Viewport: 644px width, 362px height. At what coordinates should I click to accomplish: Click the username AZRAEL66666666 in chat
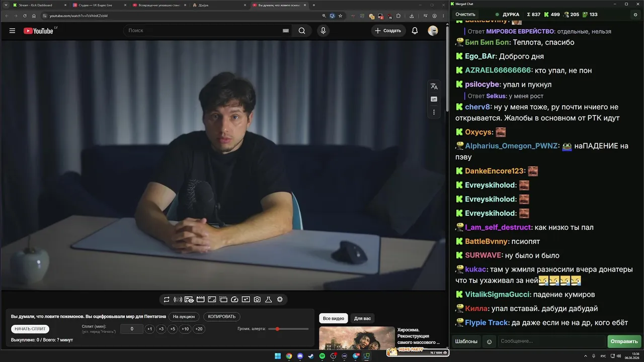coord(498,70)
